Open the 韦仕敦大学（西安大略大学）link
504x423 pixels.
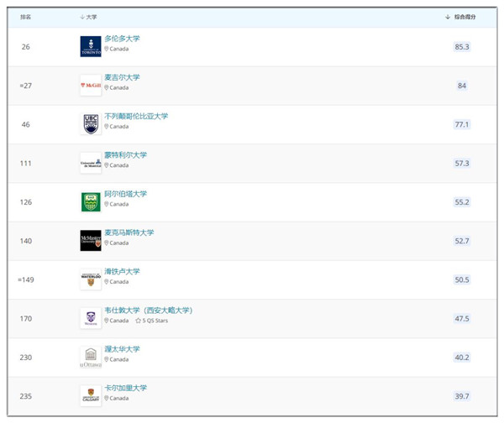[x=149, y=311]
